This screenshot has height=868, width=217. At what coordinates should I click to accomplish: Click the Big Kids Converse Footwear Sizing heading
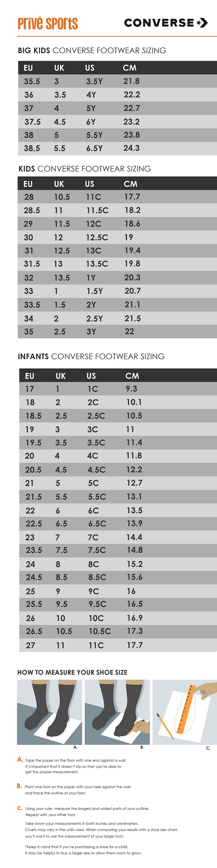(x=92, y=51)
